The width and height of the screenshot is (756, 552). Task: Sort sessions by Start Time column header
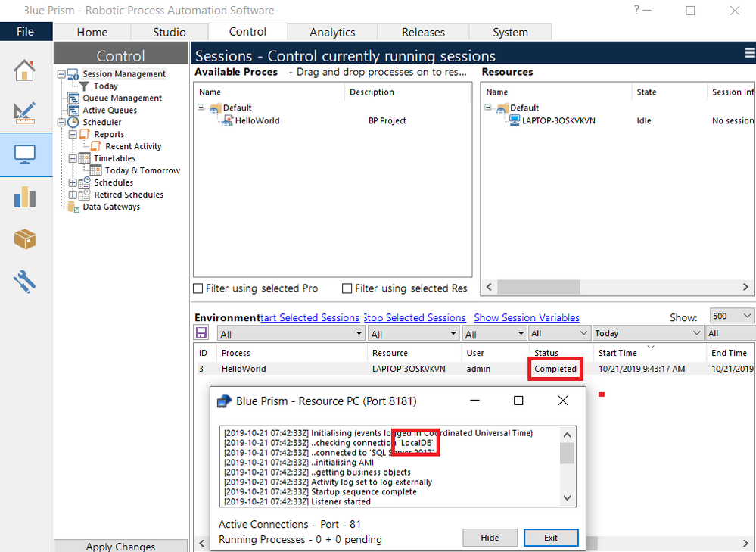(x=649, y=353)
